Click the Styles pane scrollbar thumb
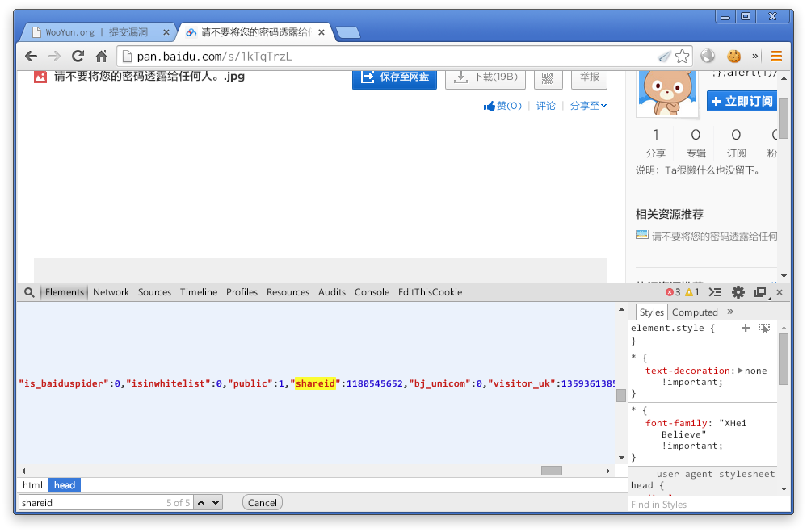This screenshot has width=807, height=532. [x=784, y=359]
